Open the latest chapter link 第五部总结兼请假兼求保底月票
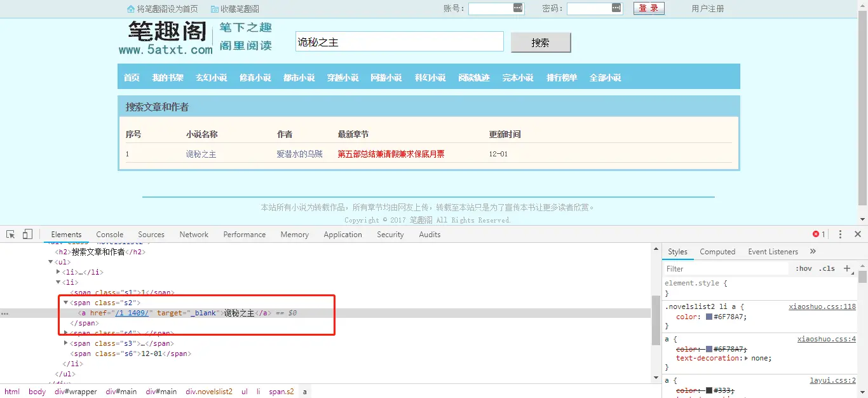The width and height of the screenshot is (868, 398). [x=391, y=154]
